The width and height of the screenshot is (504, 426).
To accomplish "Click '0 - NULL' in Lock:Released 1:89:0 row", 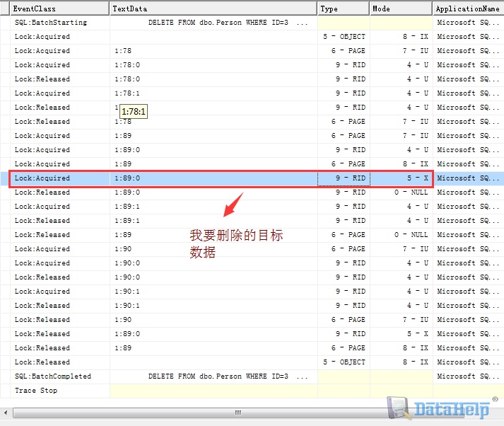I will coord(411,192).
